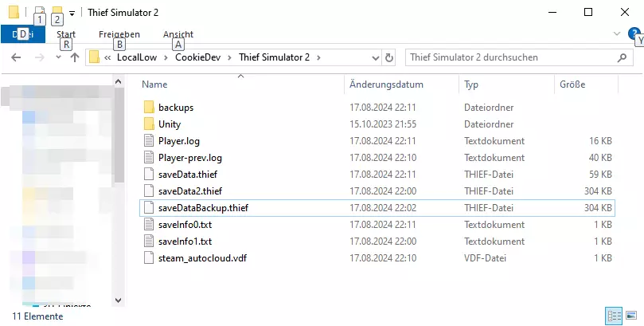Click the 59 KB size cell
The image size is (644, 326).
(x=600, y=175)
